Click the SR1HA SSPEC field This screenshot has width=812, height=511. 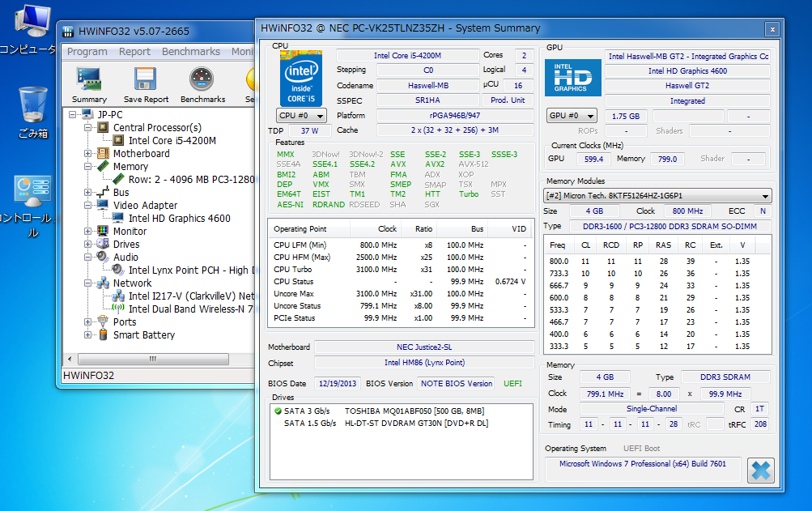click(427, 100)
